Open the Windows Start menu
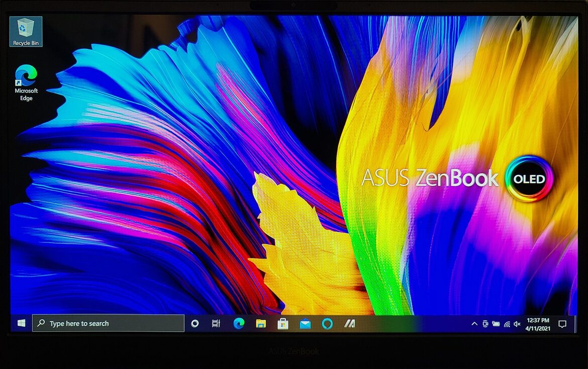588x369 pixels. pyautogui.click(x=22, y=323)
